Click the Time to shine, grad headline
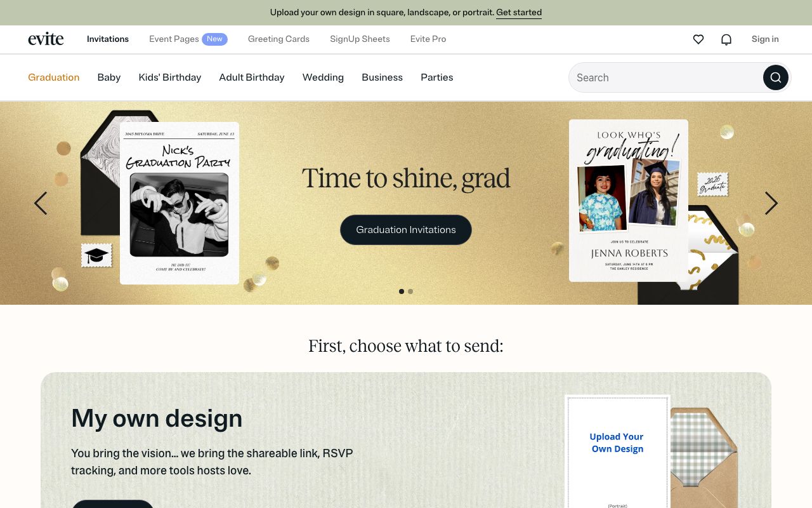This screenshot has height=508, width=812. (406, 178)
